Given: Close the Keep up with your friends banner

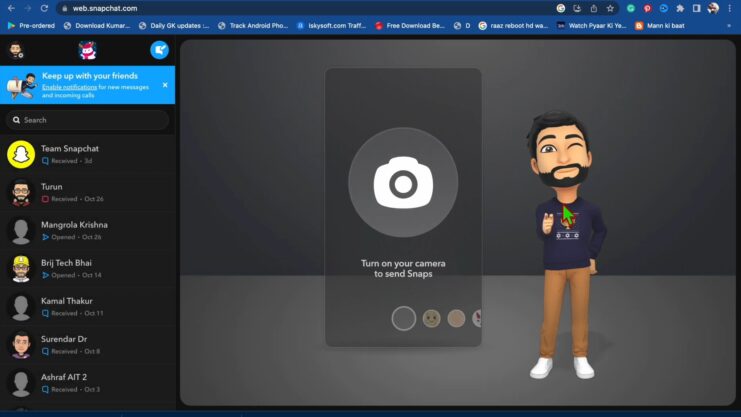Looking at the screenshot, I should [x=165, y=85].
